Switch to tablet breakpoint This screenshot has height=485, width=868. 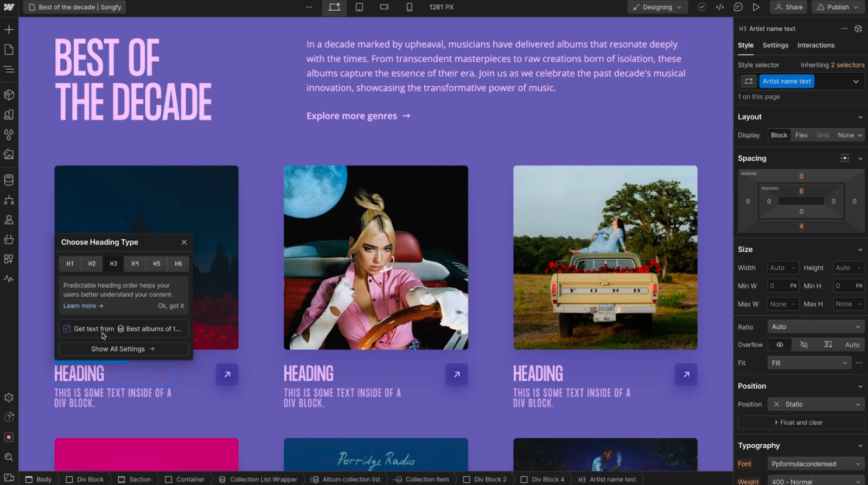[x=359, y=7]
